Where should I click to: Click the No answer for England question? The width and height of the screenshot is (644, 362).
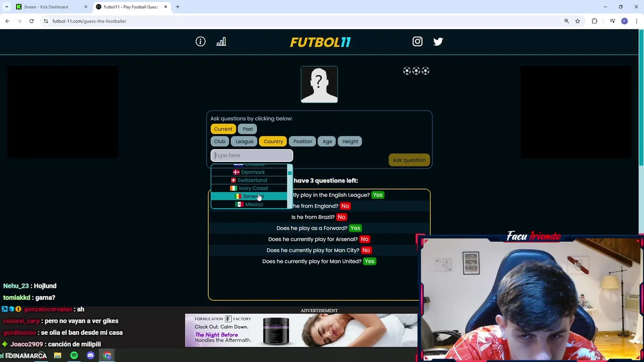(x=345, y=206)
